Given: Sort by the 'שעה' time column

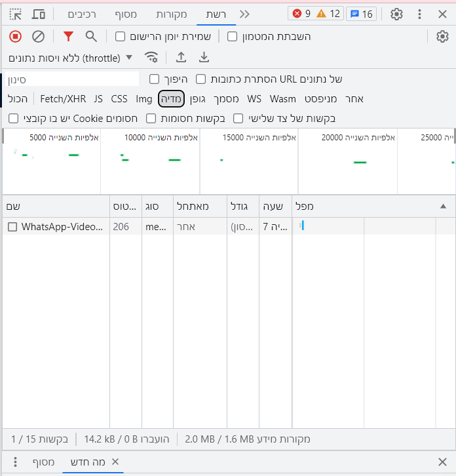Looking at the screenshot, I should [x=275, y=207].
